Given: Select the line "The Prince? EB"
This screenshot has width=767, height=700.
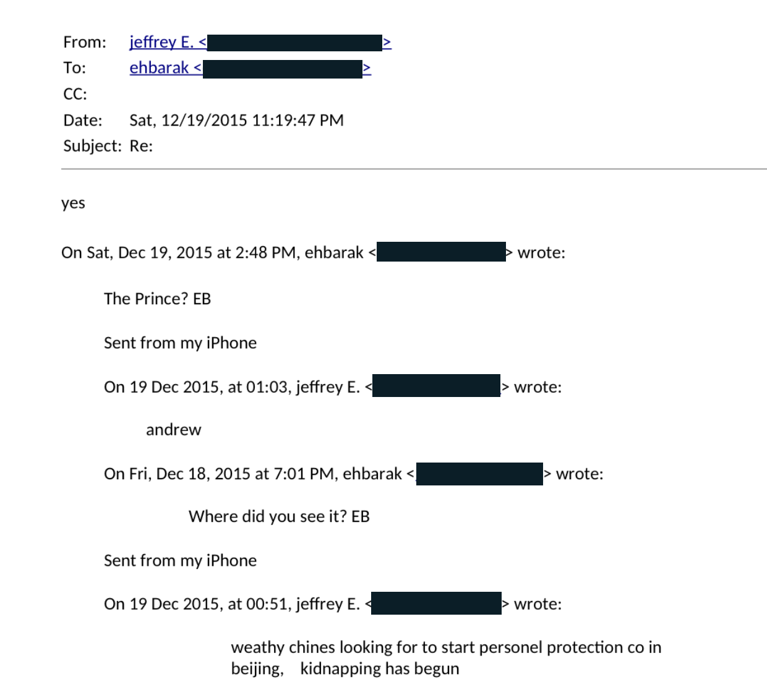Looking at the screenshot, I should pos(157,299).
